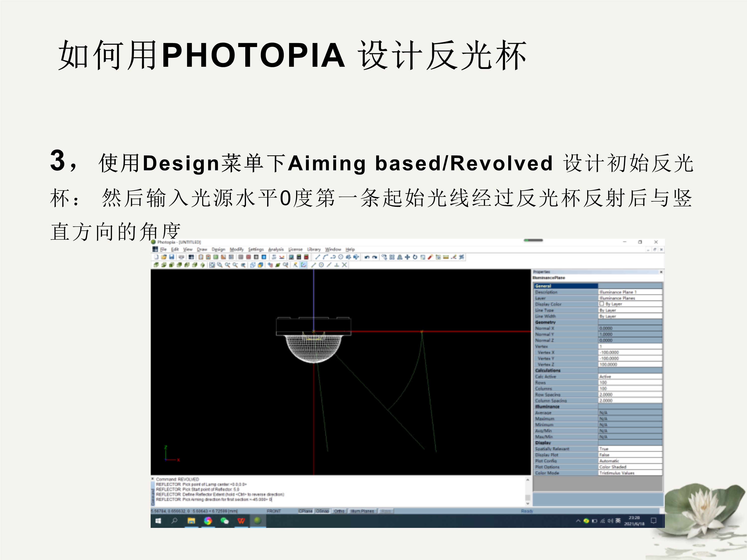The image size is (747, 560).
Task: Click the command window scrollbar thumb
Action: tap(527, 497)
